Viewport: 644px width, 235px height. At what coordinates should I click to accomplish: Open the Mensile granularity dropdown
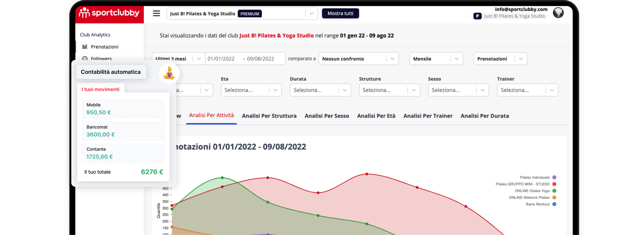(x=436, y=59)
